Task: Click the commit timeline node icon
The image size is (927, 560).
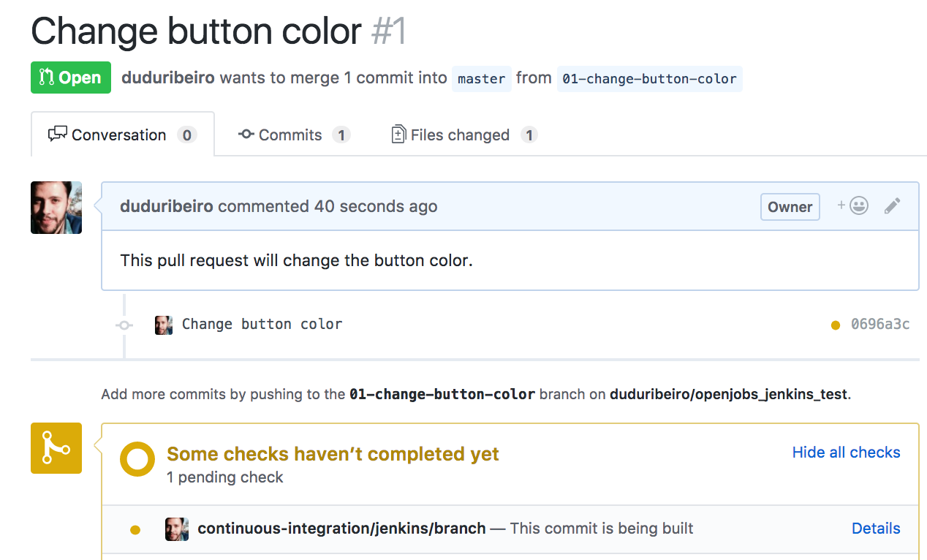Action: 124,325
